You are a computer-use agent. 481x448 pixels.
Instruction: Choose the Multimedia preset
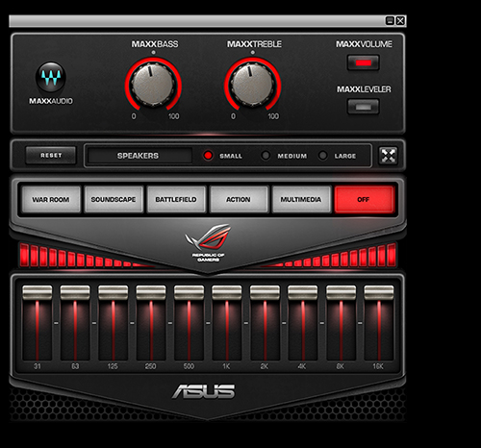pos(301,199)
